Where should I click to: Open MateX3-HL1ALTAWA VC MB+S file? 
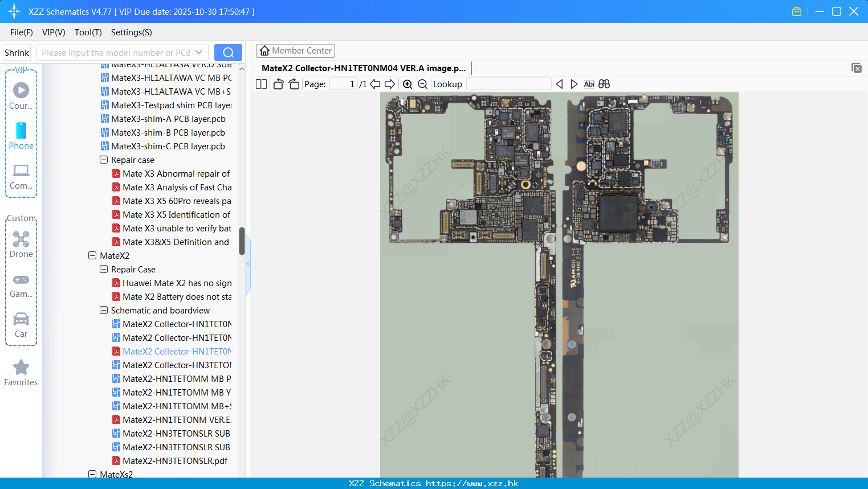166,92
